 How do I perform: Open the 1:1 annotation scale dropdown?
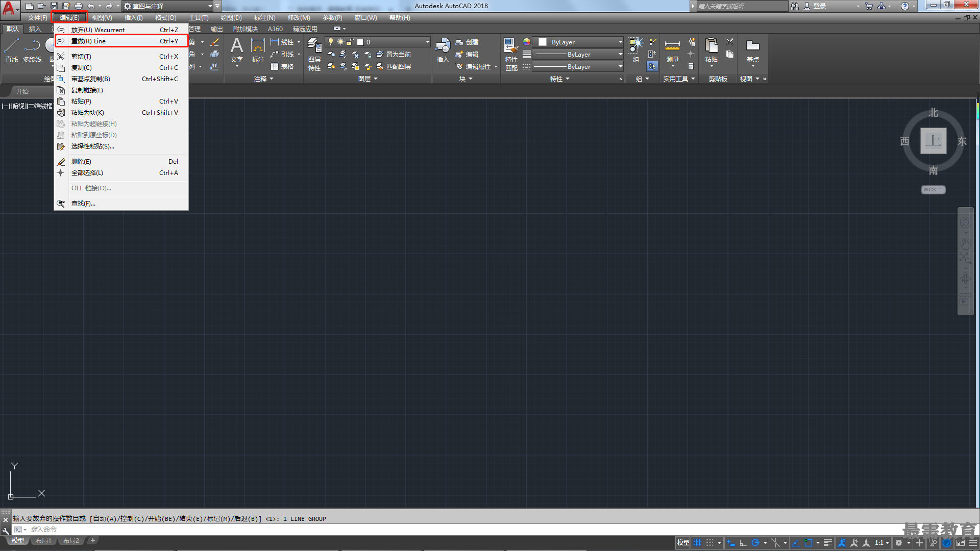click(x=882, y=543)
